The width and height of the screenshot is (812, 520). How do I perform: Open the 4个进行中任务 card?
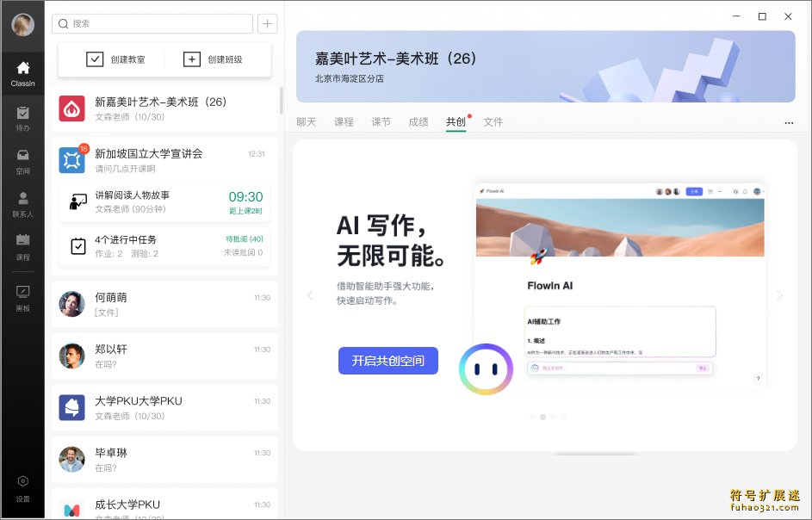coord(164,246)
